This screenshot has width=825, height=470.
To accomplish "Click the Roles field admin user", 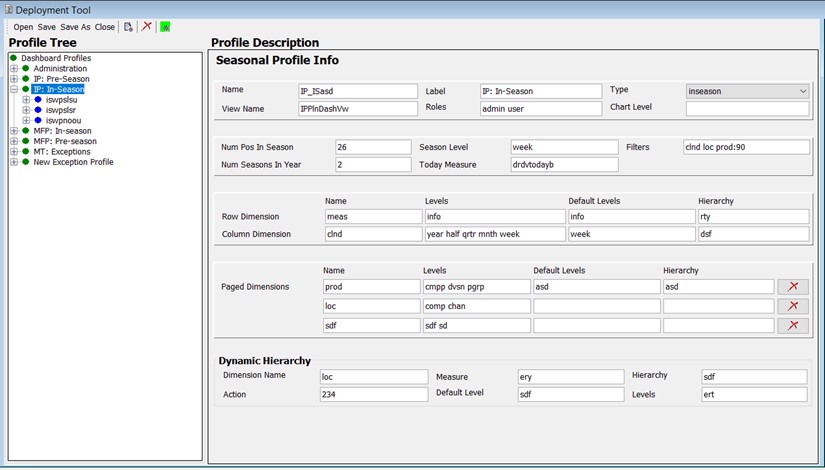I will [541, 109].
